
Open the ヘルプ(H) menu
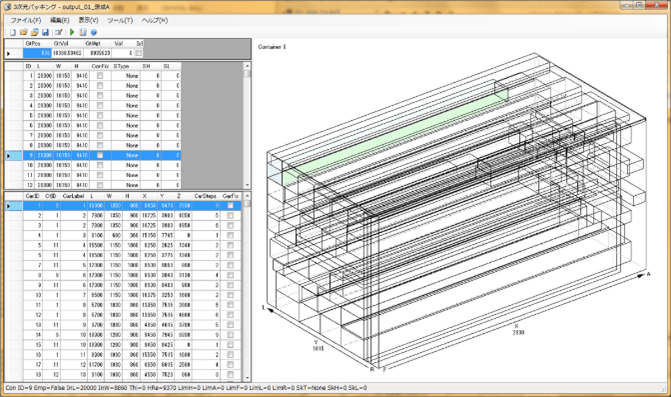tap(155, 20)
